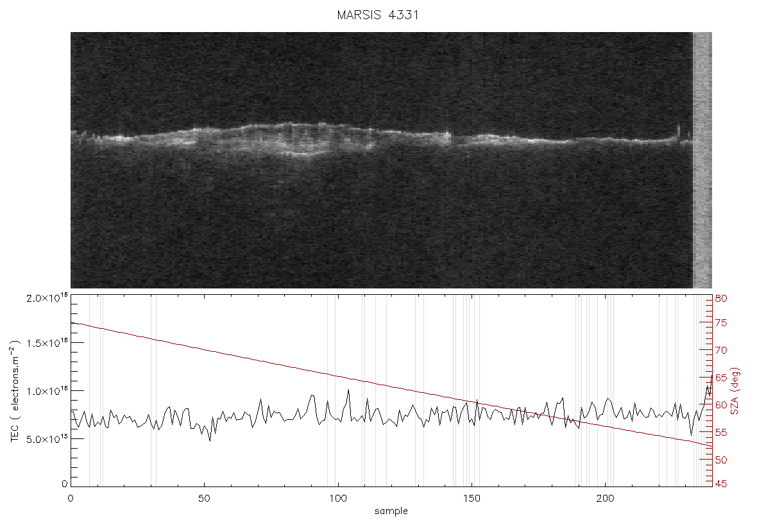Click the 1.0×10^16 TEC tick label

click(x=47, y=391)
